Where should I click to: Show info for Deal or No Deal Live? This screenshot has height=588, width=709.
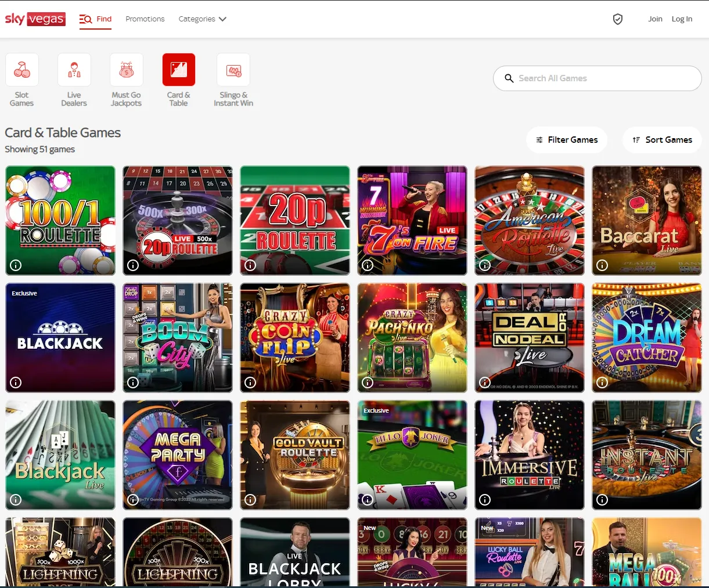coord(485,383)
